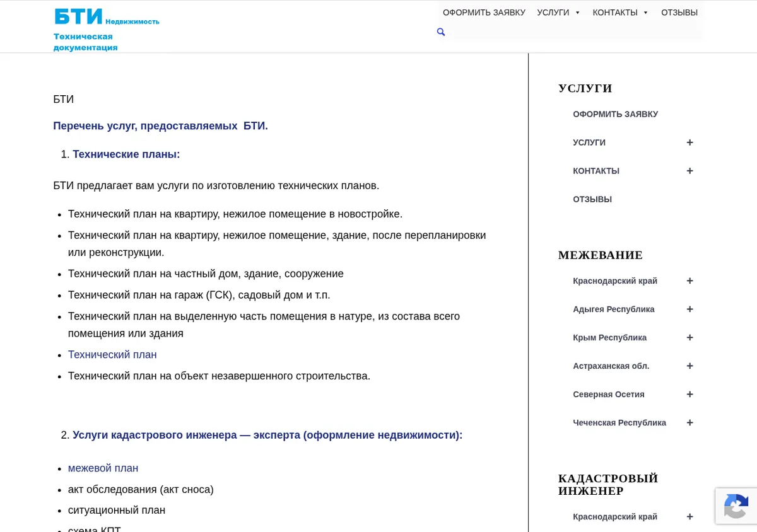Open the межевой план link
Image resolution: width=757 pixels, height=532 pixels.
coord(103,468)
